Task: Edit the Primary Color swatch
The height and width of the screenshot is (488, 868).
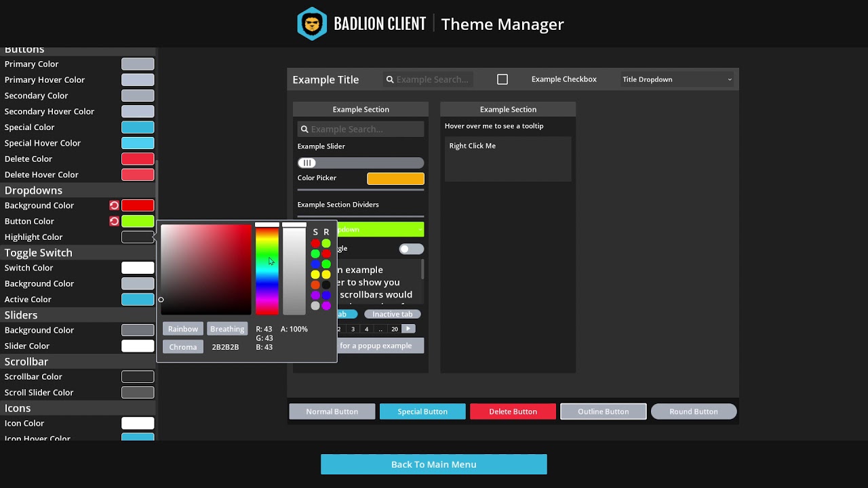Action: pos(138,64)
